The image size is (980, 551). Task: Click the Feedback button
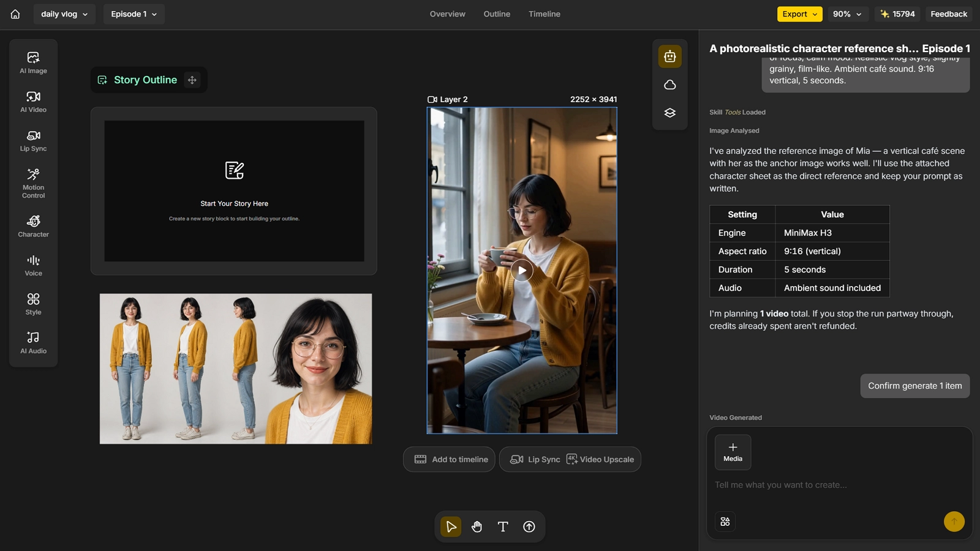coord(949,14)
